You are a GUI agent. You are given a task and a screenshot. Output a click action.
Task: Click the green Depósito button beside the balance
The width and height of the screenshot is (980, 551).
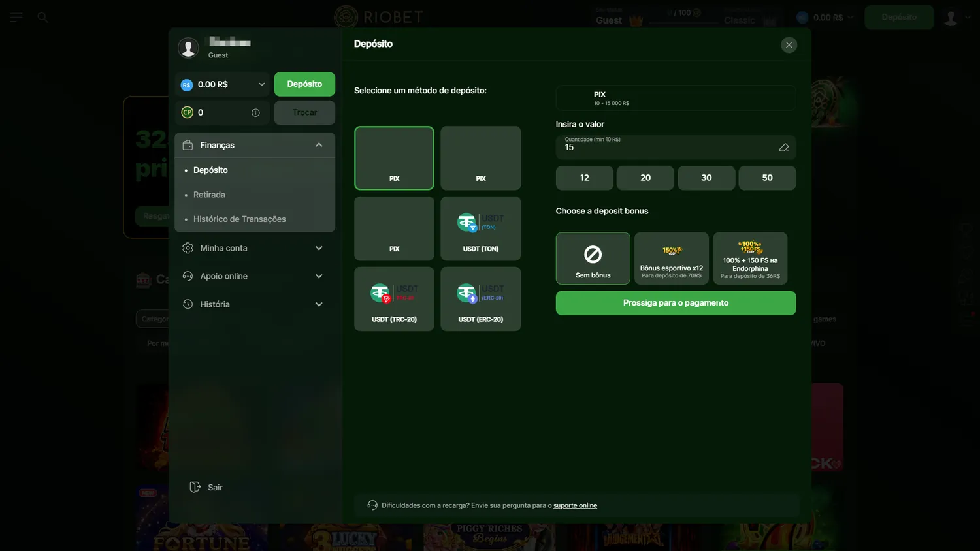(304, 84)
